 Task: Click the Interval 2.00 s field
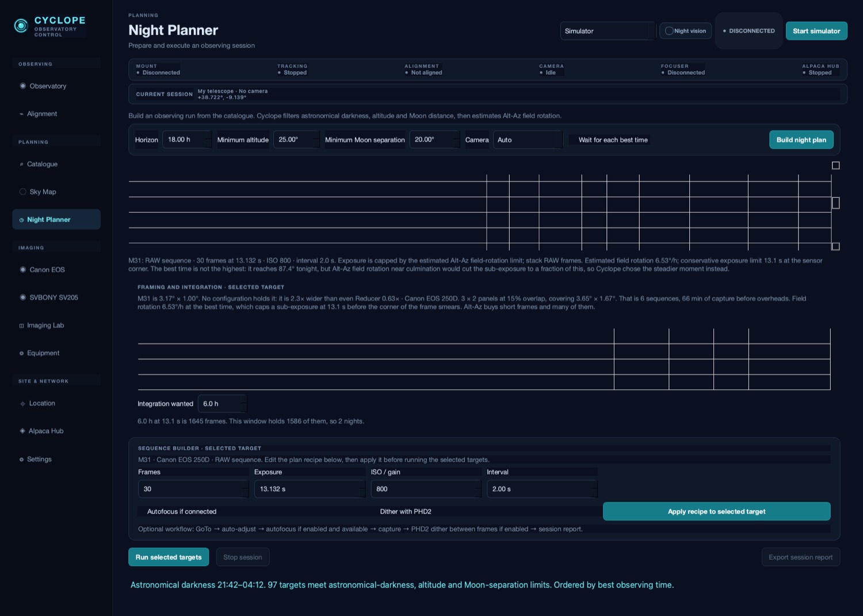pos(543,489)
